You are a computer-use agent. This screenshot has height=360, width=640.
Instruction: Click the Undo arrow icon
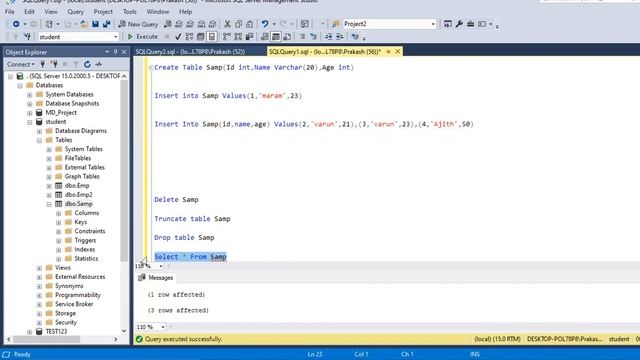[265, 24]
